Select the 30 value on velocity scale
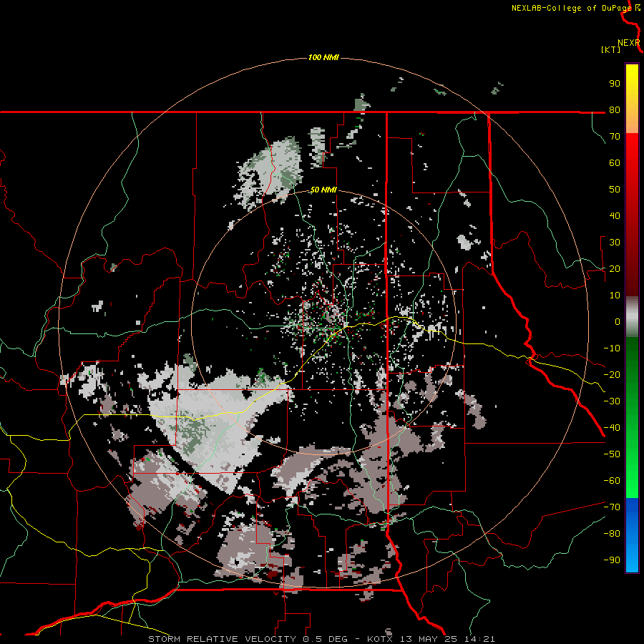 pyautogui.click(x=615, y=243)
